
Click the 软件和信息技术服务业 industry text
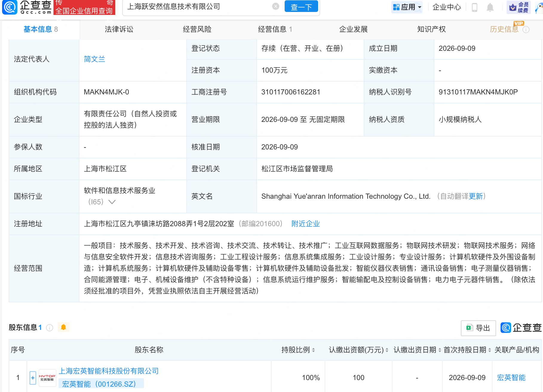[119, 191]
